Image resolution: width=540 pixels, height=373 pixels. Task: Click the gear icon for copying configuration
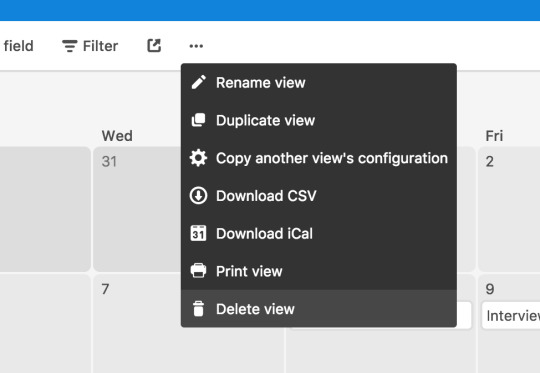pyautogui.click(x=198, y=158)
